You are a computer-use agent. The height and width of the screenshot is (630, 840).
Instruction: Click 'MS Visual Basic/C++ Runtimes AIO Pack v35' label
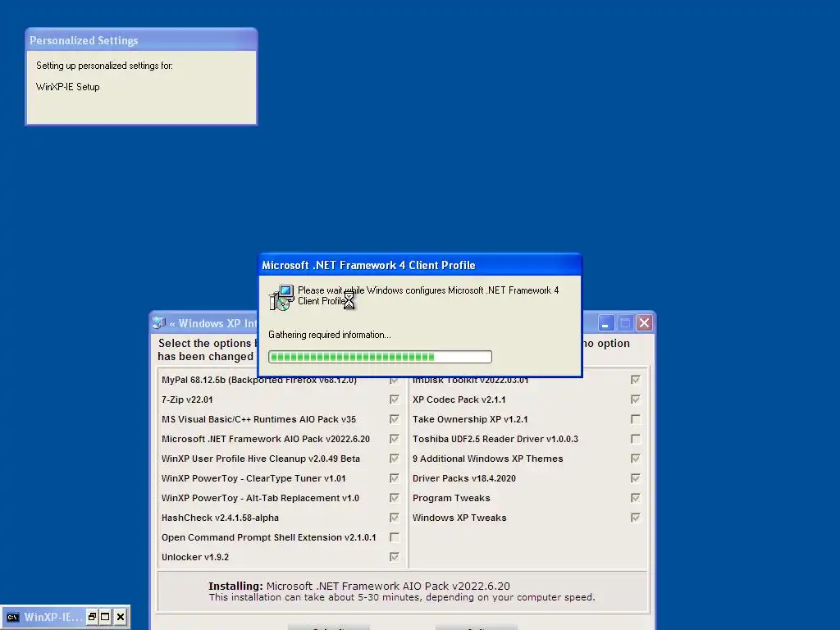pos(258,419)
